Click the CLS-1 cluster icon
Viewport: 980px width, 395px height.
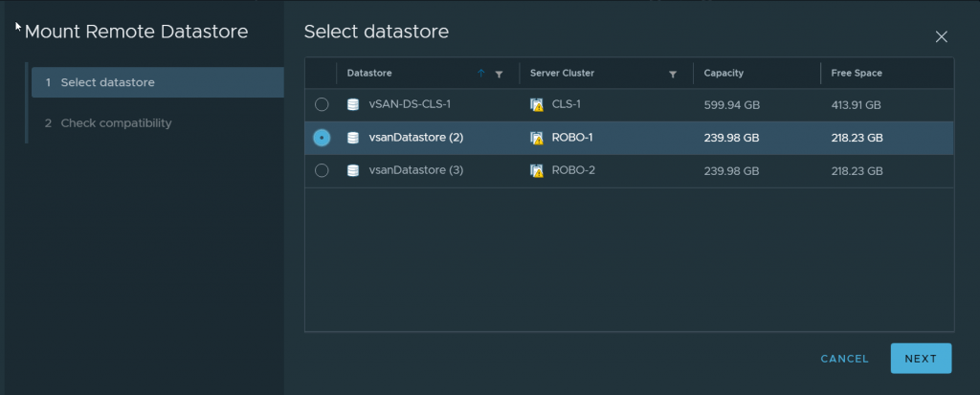pyautogui.click(x=537, y=105)
